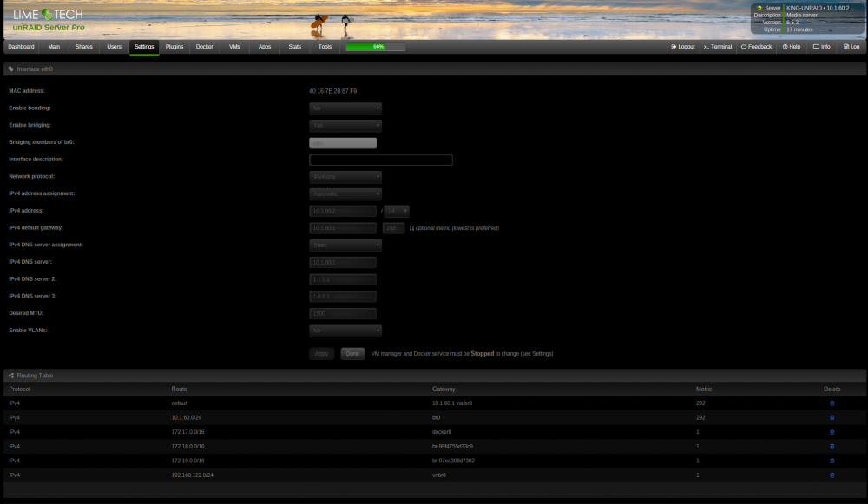868x504 pixels.
Task: Go to the VMs tab
Action: (234, 47)
